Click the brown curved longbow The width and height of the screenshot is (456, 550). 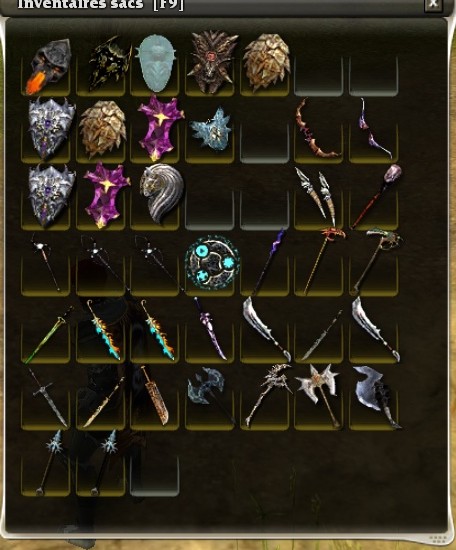tap(314, 128)
